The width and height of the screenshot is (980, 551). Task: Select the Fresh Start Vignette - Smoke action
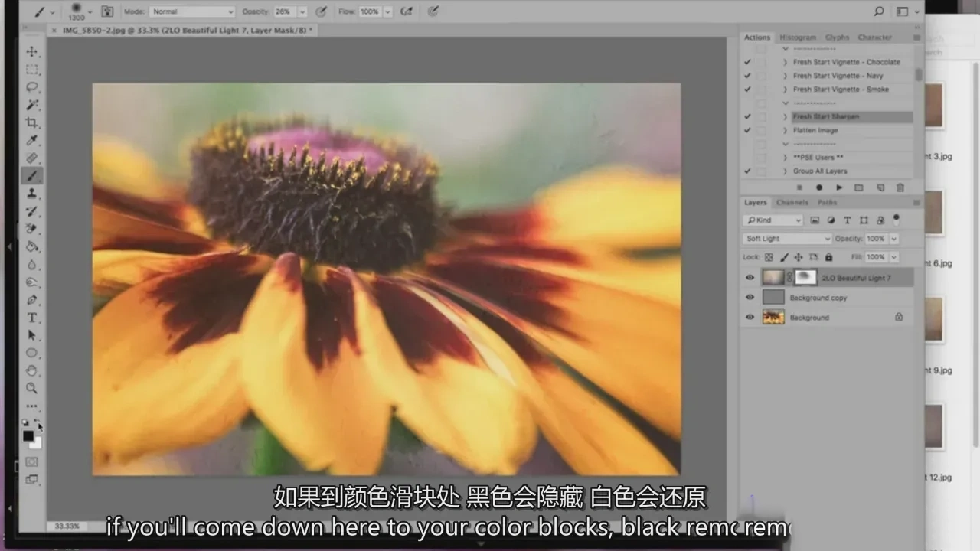[841, 90]
